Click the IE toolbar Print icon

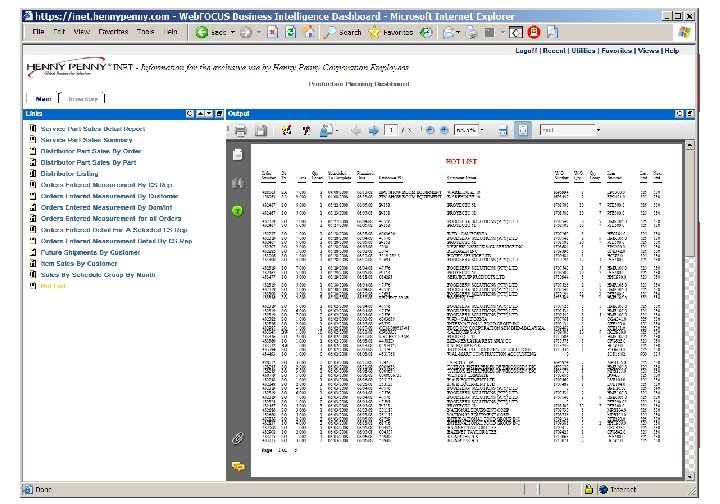[471, 32]
